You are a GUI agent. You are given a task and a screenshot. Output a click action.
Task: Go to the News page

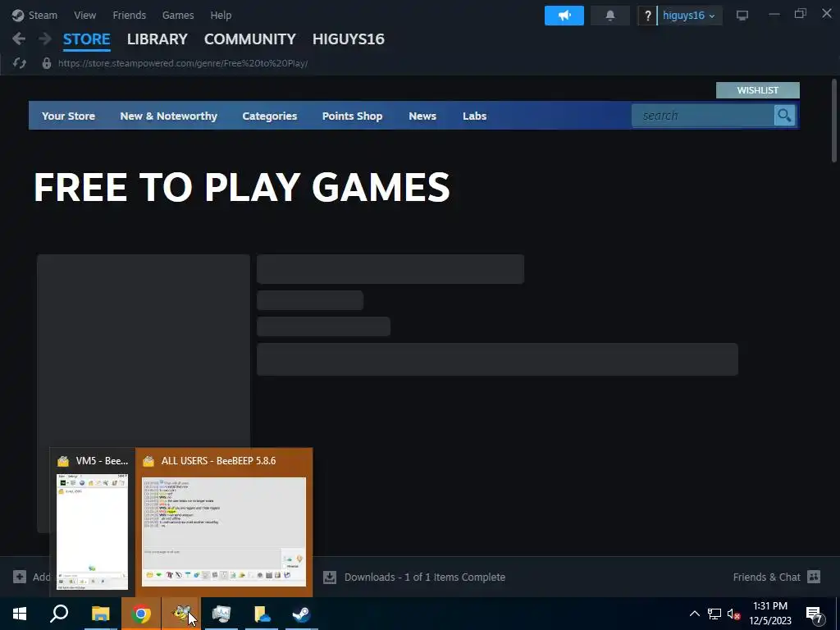[x=422, y=116]
